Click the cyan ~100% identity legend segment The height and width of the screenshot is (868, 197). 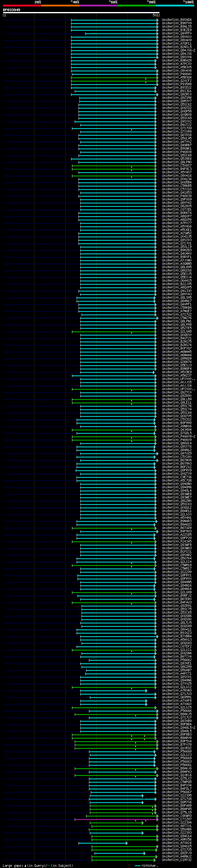(175, 6)
